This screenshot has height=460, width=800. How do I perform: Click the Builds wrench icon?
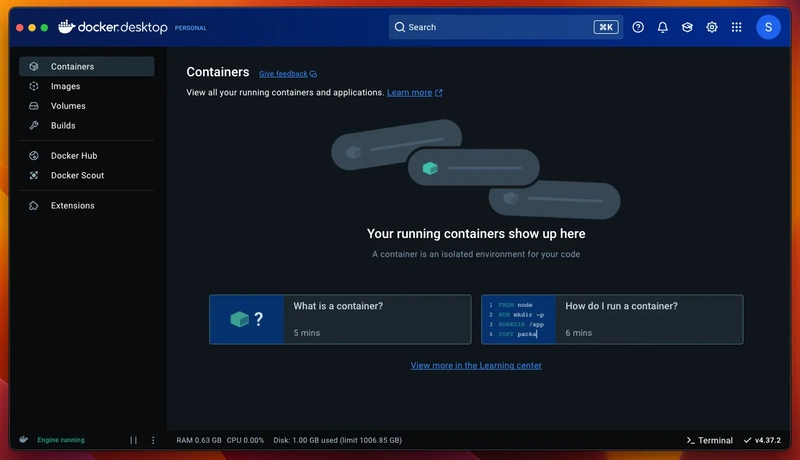[34, 125]
